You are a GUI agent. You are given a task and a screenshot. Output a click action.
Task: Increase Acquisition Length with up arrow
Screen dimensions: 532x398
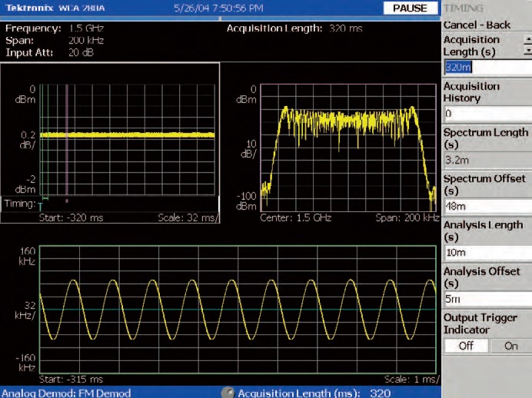coord(527,39)
